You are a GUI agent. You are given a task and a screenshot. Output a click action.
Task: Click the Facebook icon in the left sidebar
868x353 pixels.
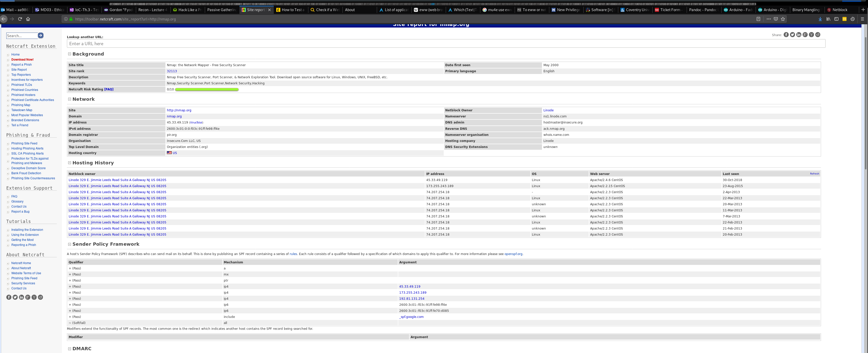pyautogui.click(x=9, y=297)
